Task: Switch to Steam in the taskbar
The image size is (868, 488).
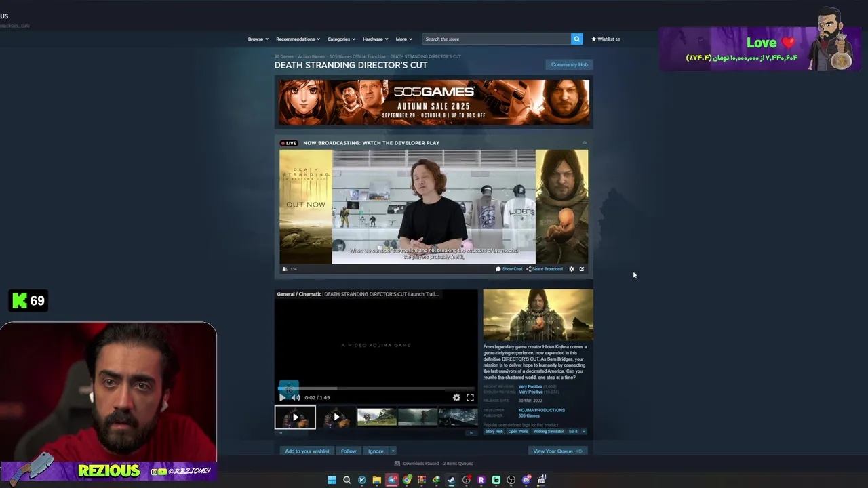Action: [451, 480]
